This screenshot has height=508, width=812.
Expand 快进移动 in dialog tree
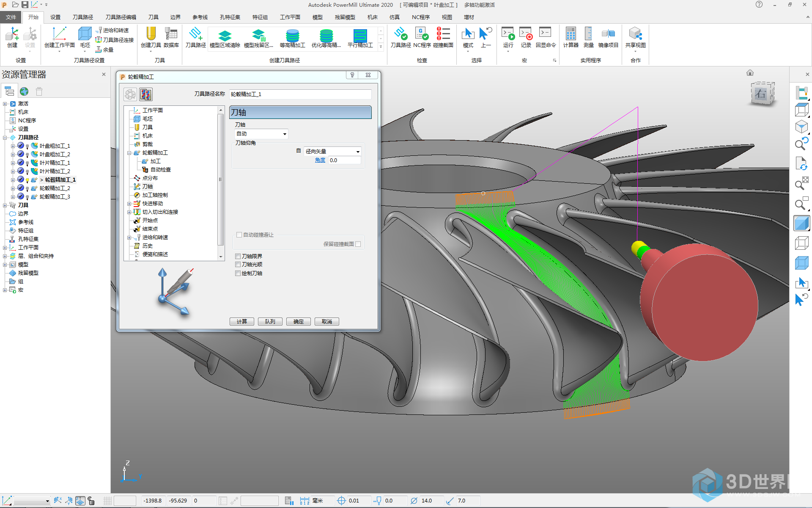(129, 204)
